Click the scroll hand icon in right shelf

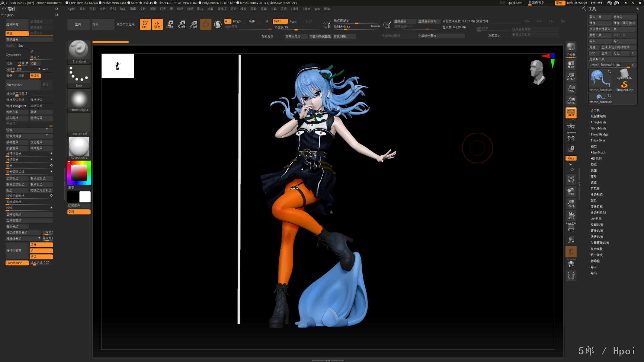point(571,64)
